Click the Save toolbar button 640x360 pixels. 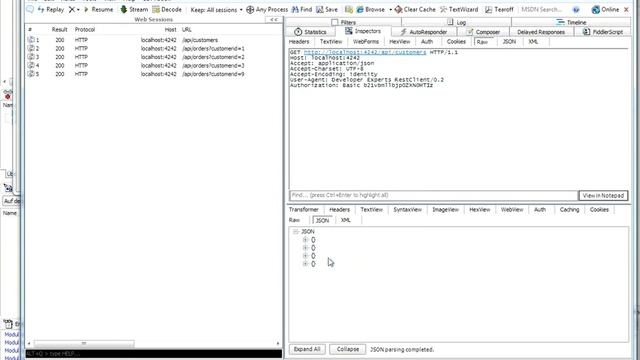point(327,9)
